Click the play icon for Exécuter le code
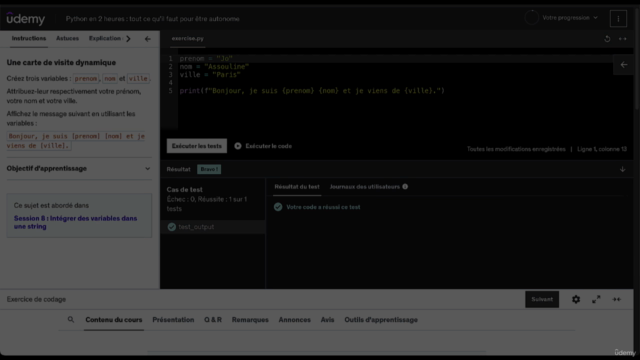 pyautogui.click(x=238, y=146)
